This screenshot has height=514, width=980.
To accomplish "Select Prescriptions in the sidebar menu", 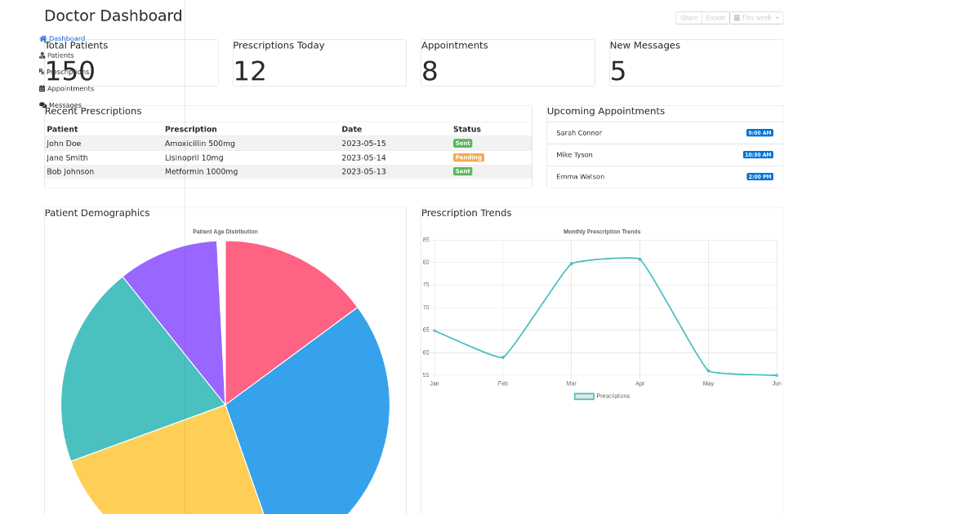I will [69, 71].
